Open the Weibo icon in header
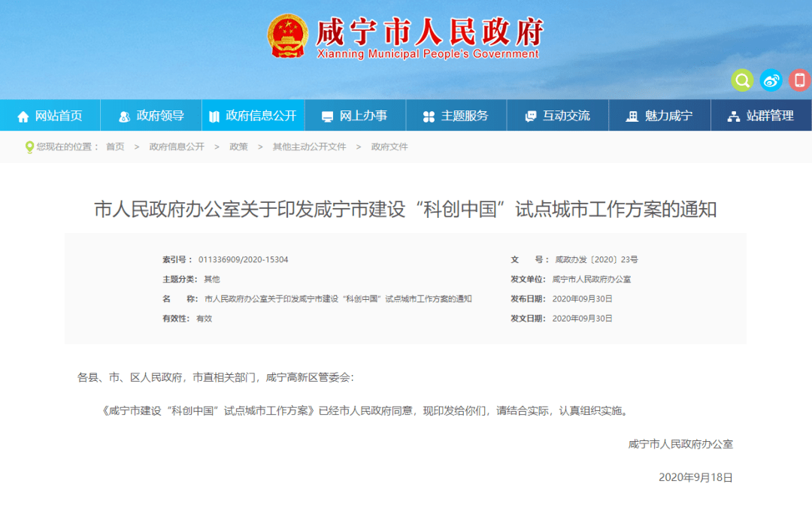This screenshot has height=517, width=812. (771, 80)
